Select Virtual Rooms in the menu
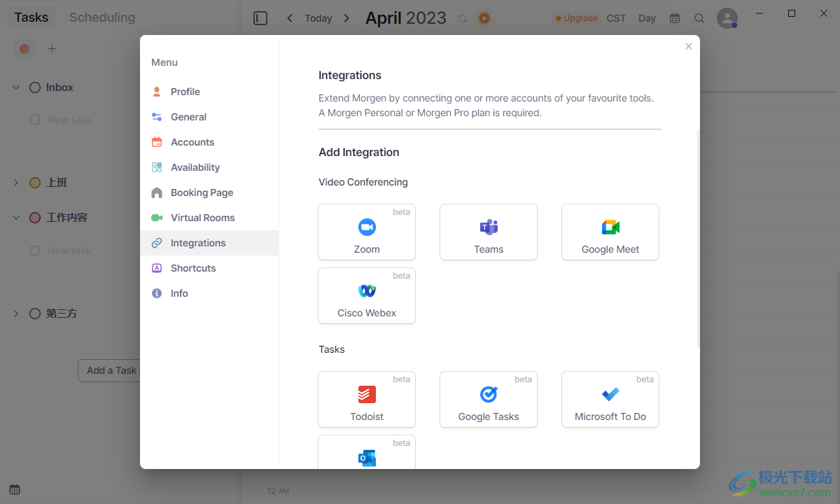The width and height of the screenshot is (840, 504). (209, 218)
